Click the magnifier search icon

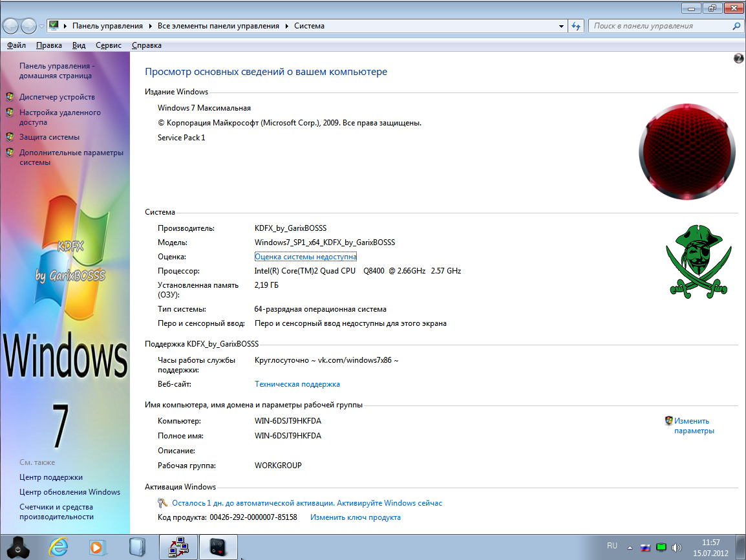[x=736, y=26]
